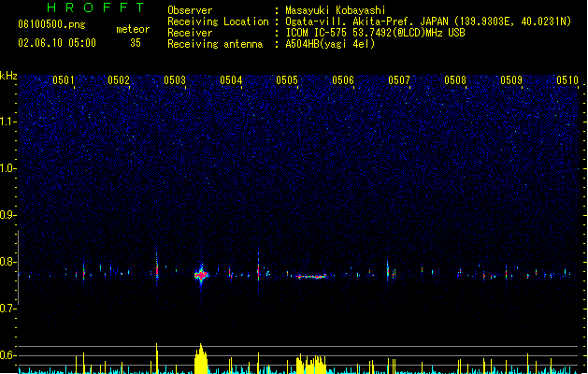Click the Observer name Masayuki Kobayashi
Screen dimensions: 588x374
coord(336,10)
